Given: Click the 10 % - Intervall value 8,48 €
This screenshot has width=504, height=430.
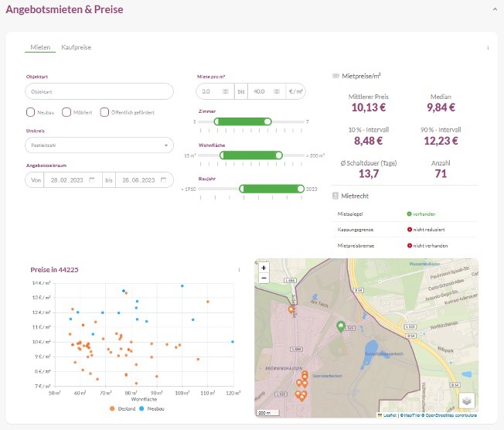Looking at the screenshot, I should pos(369,141).
